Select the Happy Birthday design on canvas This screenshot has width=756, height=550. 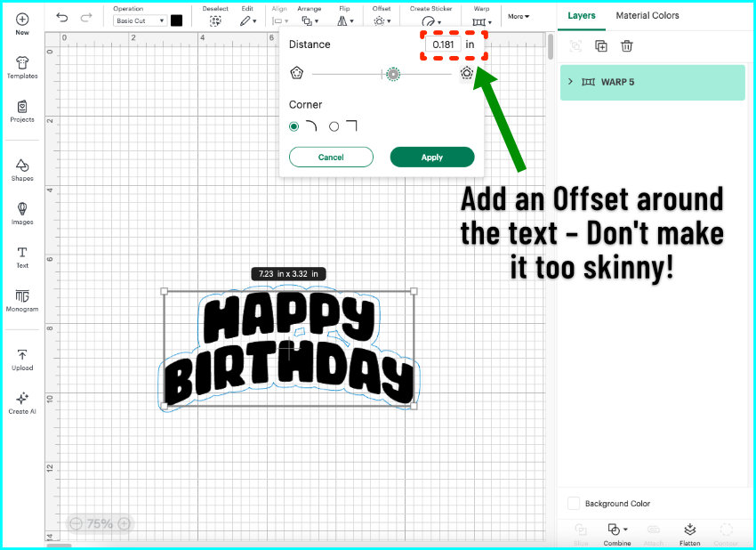click(289, 349)
